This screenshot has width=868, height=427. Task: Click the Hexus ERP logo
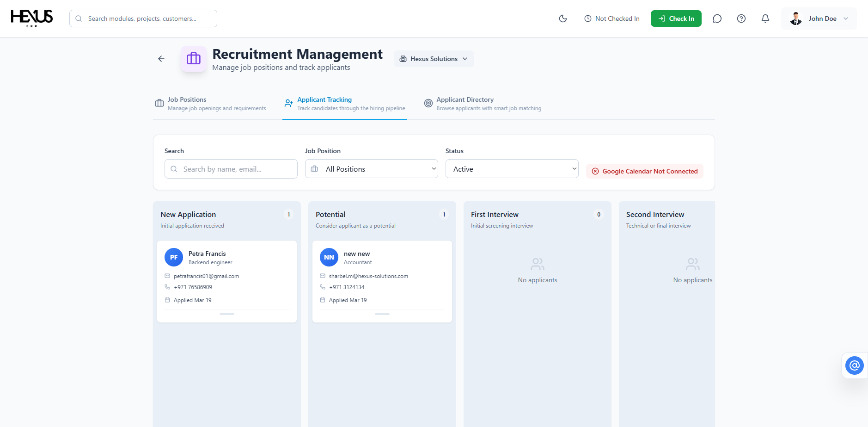click(32, 18)
